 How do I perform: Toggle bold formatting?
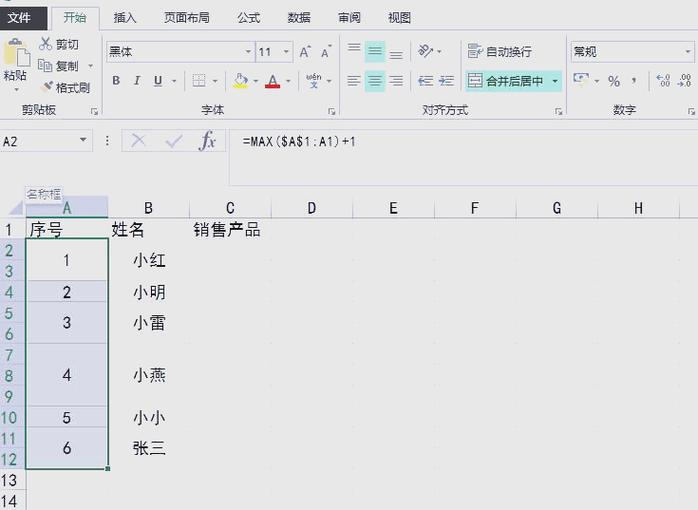[x=116, y=81]
